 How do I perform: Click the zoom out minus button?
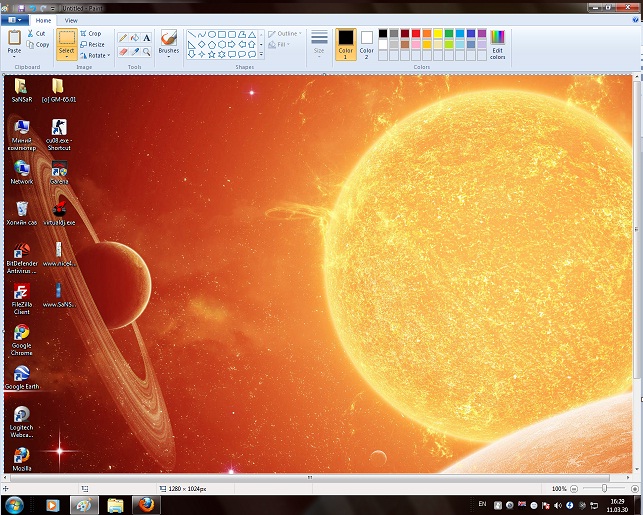pos(574,488)
